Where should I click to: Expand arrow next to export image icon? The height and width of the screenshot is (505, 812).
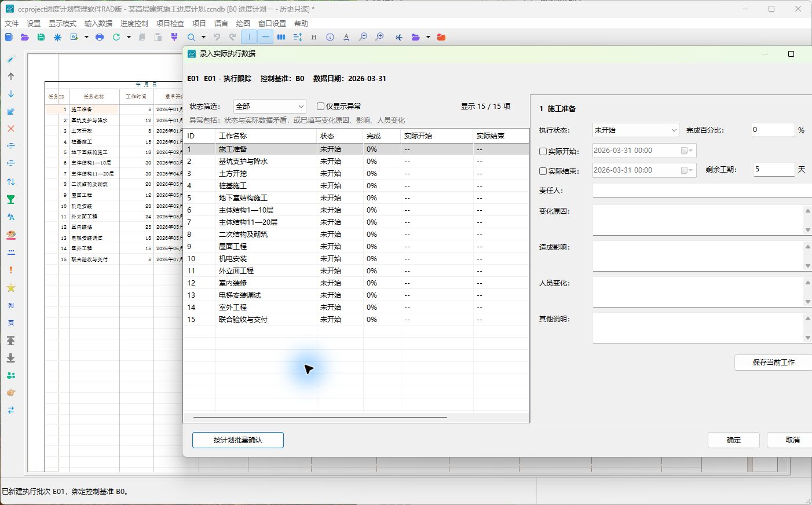point(86,37)
